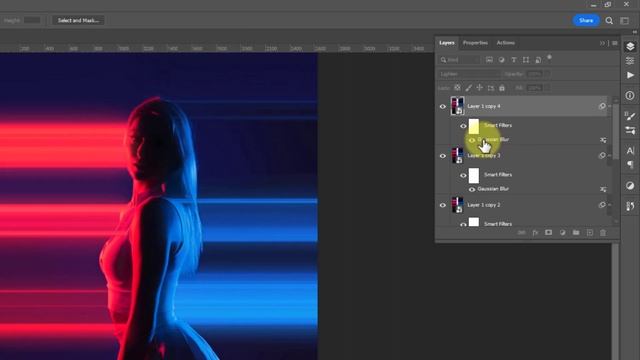Hide Smart Filters of Layer 1 copy 4
The height and width of the screenshot is (360, 640).
click(463, 126)
